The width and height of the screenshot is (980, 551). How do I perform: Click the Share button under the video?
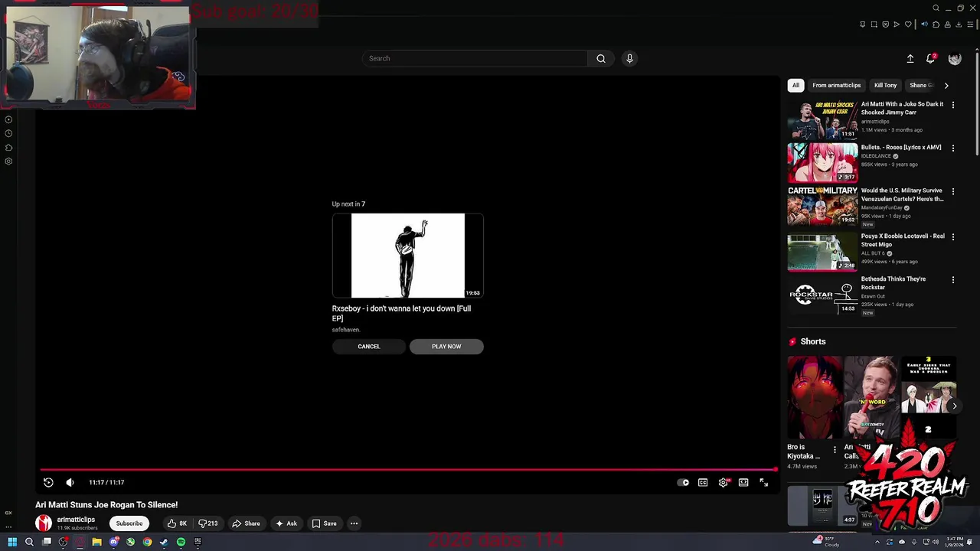(x=246, y=523)
